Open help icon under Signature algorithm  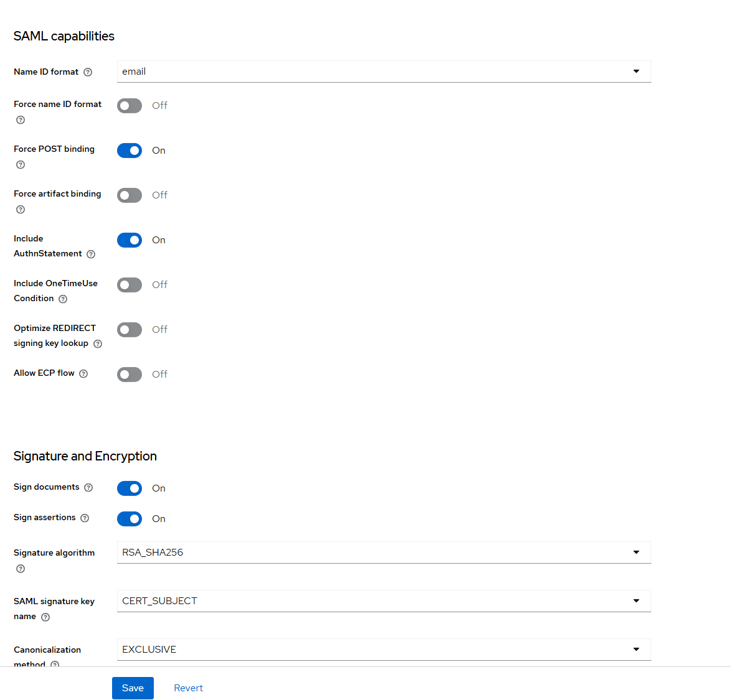point(21,569)
